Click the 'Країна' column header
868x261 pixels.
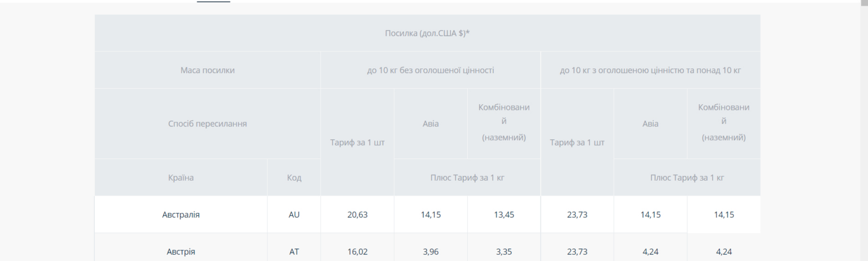181,178
